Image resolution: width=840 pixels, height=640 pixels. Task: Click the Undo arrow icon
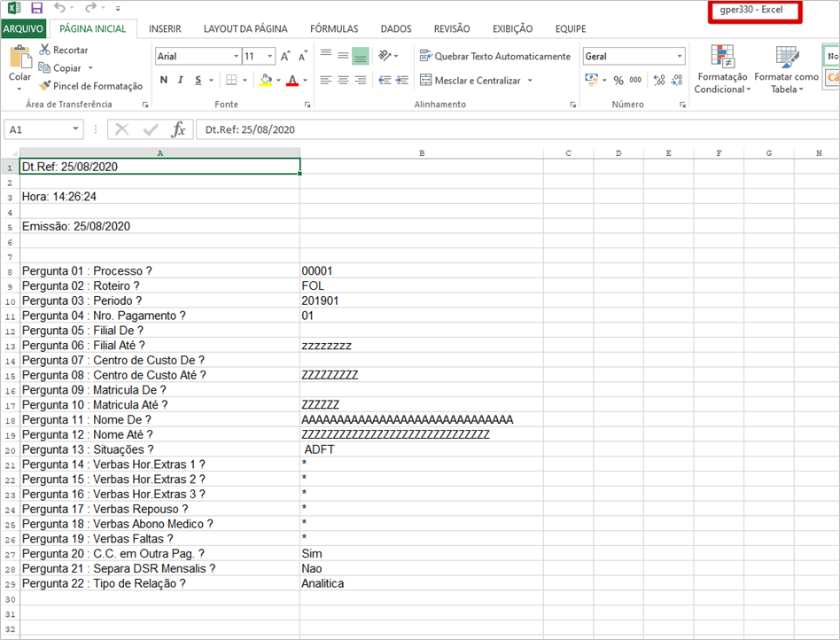59,8
